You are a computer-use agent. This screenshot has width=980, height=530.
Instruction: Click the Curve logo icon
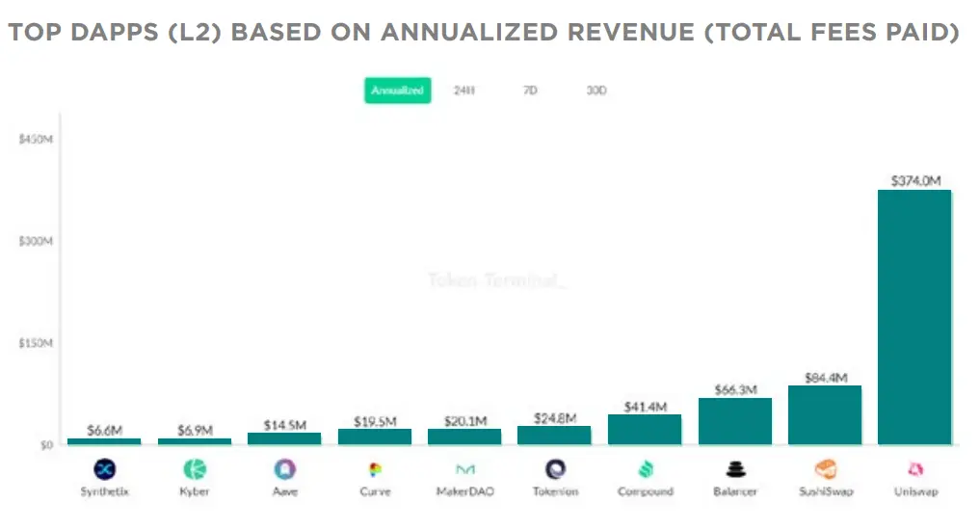[x=375, y=469]
